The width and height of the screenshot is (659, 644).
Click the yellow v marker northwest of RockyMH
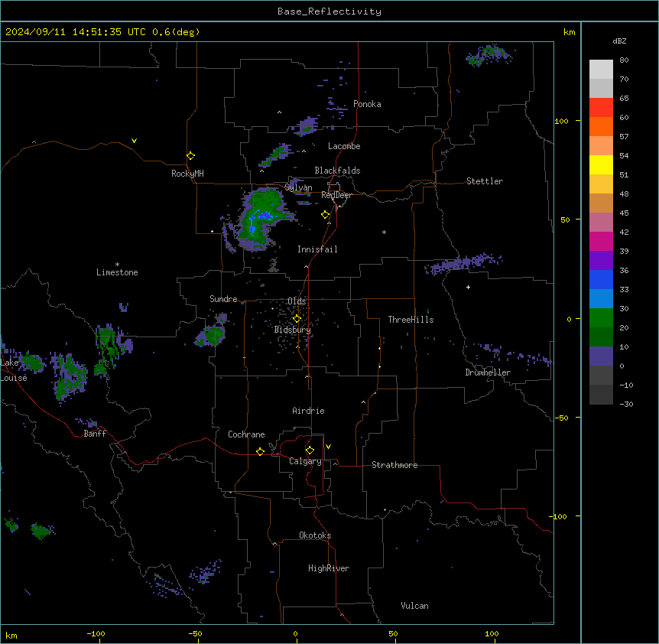tap(134, 141)
